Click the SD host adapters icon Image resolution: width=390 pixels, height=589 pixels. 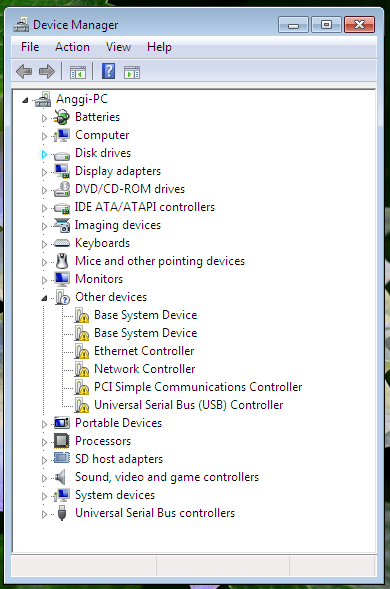point(62,458)
